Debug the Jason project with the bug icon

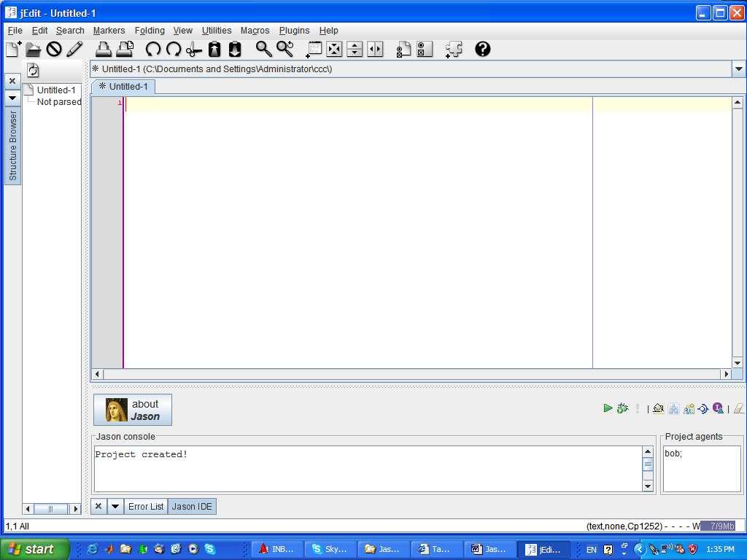(622, 408)
